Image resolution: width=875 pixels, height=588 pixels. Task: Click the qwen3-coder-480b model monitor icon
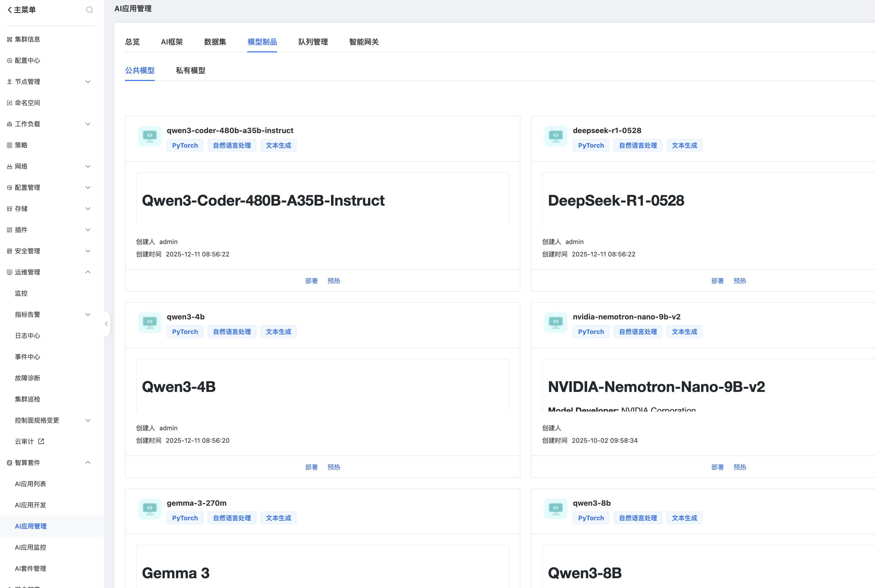click(x=150, y=136)
